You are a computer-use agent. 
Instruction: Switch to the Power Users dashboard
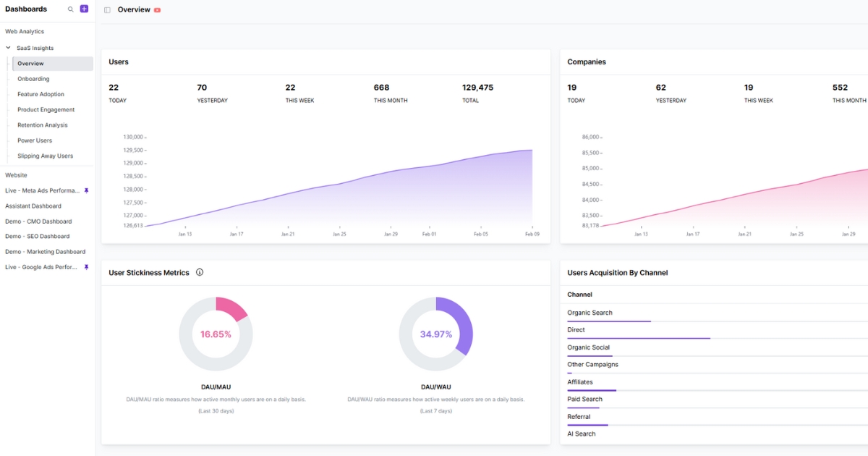[35, 140]
